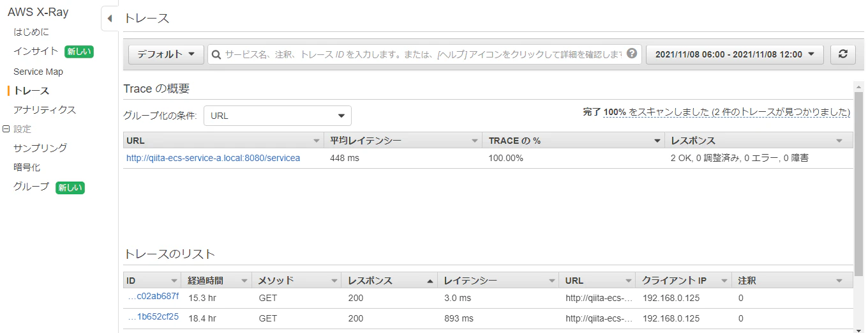868x333 pixels.
Task: Open the time range 2021/11/08 dropdown
Action: click(x=735, y=54)
